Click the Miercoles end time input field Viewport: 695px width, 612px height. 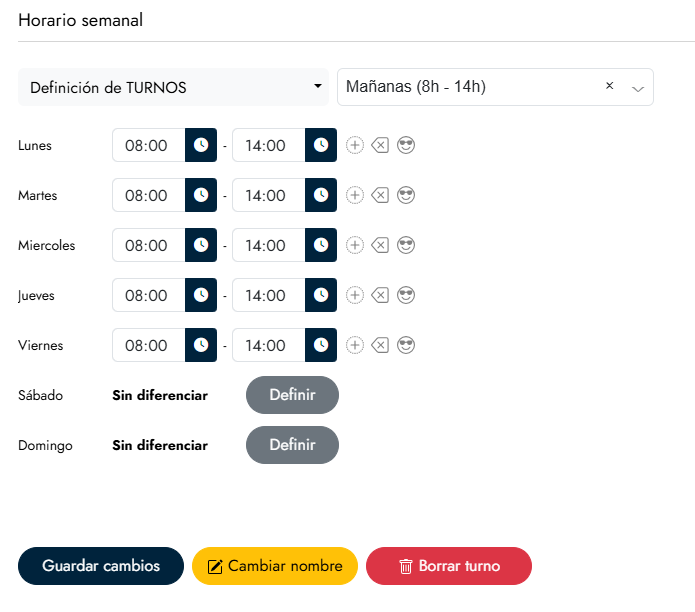(267, 245)
